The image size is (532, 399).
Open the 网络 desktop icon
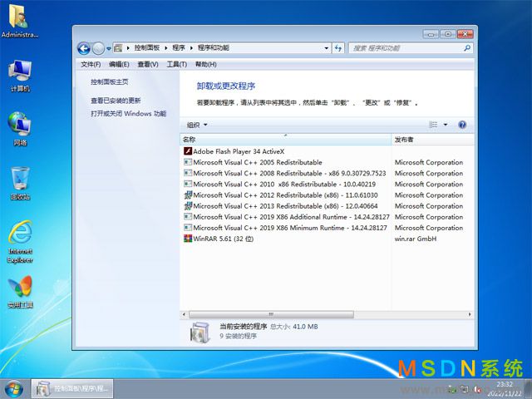[20, 129]
